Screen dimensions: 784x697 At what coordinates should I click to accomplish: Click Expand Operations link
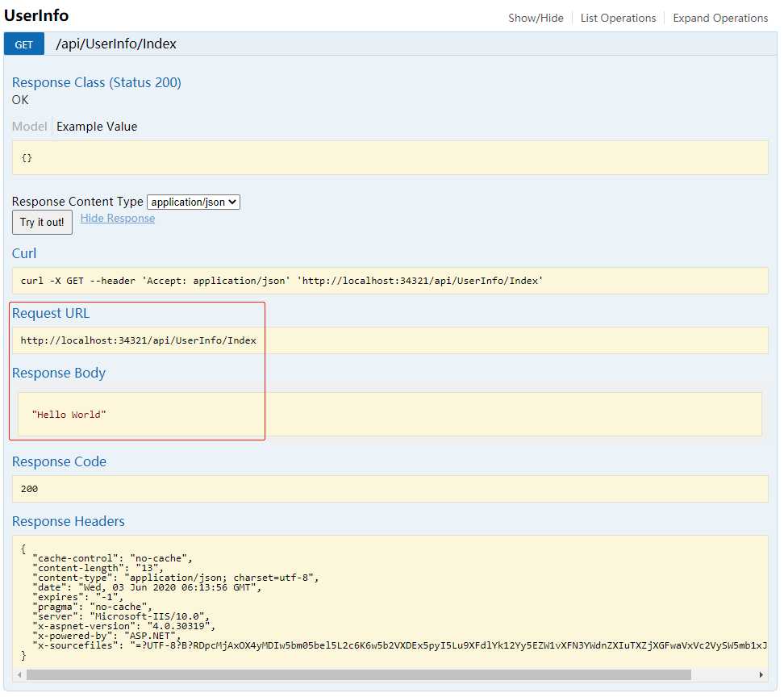tap(720, 18)
